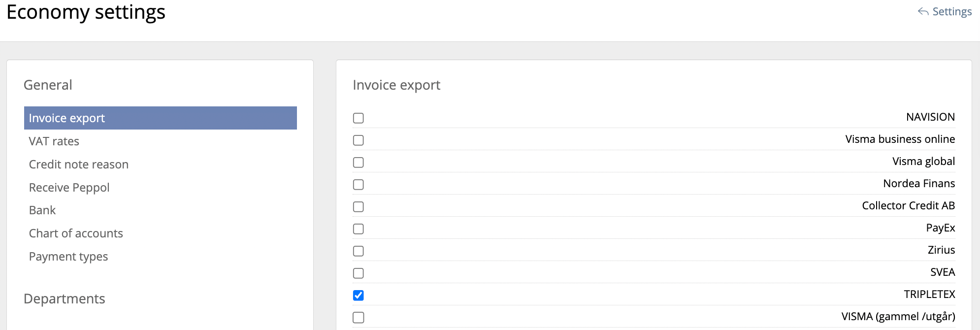Toggle the PayEx export checkbox
980x330 pixels.
point(359,229)
